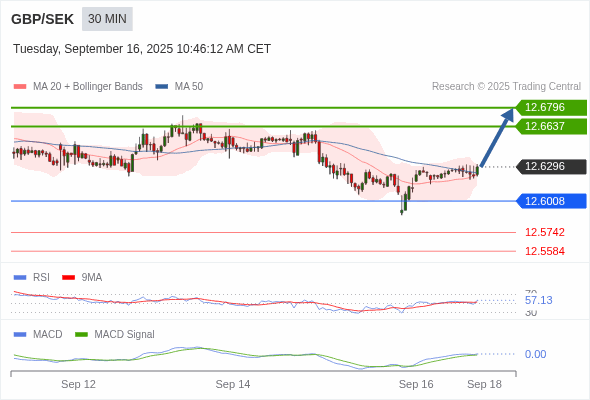The height and width of the screenshot is (400, 590).
Task: Click the 30 MIN timeframe badge
Action: point(107,19)
